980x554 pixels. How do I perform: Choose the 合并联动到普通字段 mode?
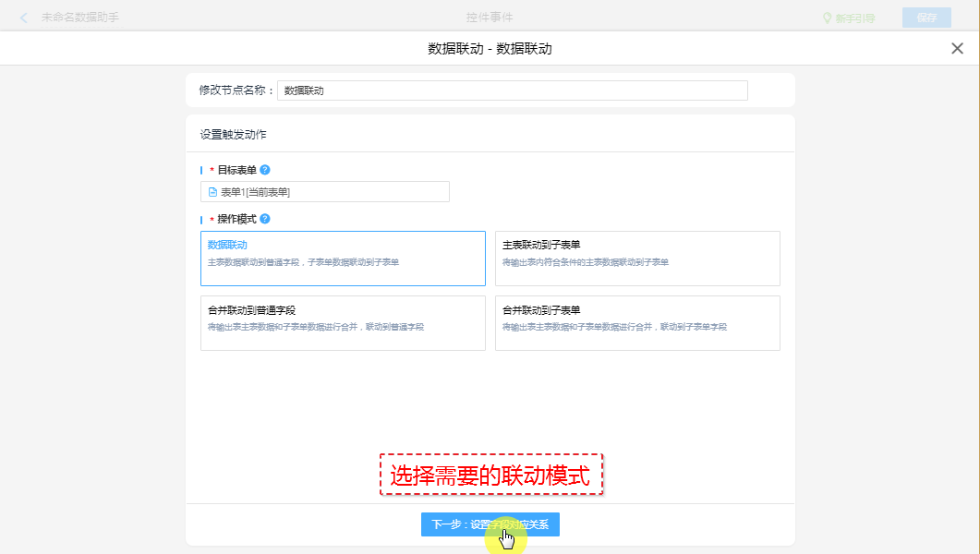pyautogui.click(x=343, y=323)
